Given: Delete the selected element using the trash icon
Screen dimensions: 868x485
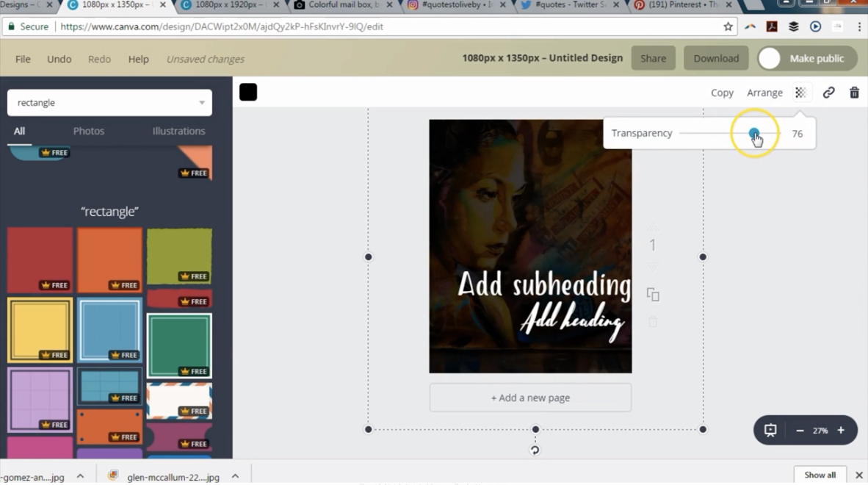Looking at the screenshot, I should pyautogui.click(x=854, y=93).
